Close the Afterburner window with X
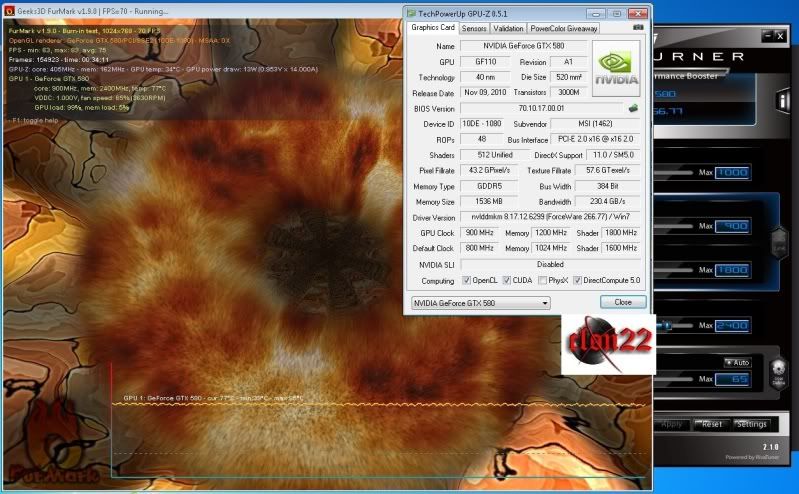 tap(780, 35)
